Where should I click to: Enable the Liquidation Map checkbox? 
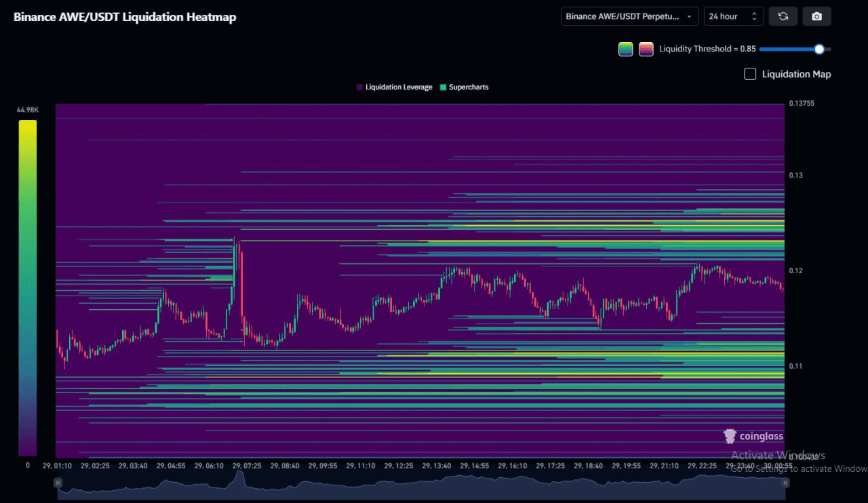pos(750,74)
